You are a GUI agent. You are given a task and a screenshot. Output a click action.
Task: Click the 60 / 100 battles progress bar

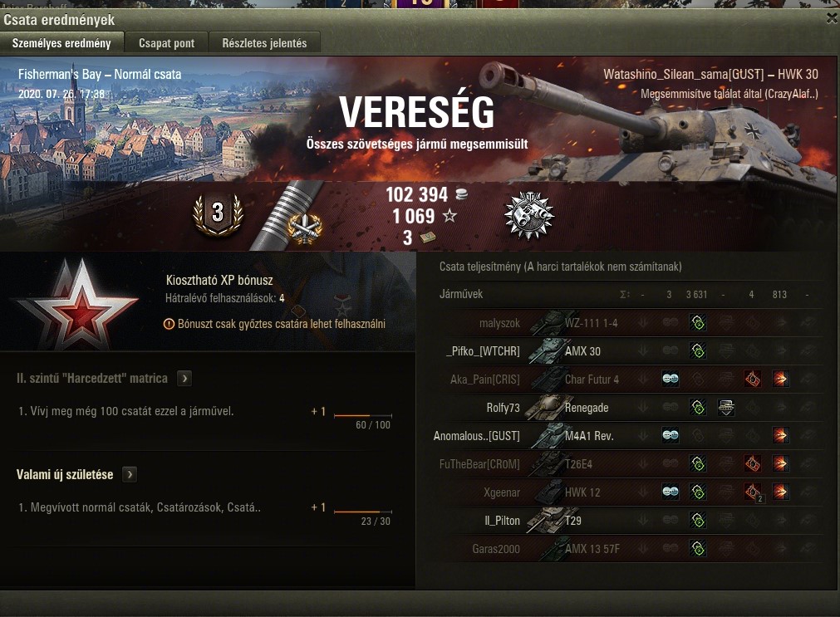click(363, 415)
